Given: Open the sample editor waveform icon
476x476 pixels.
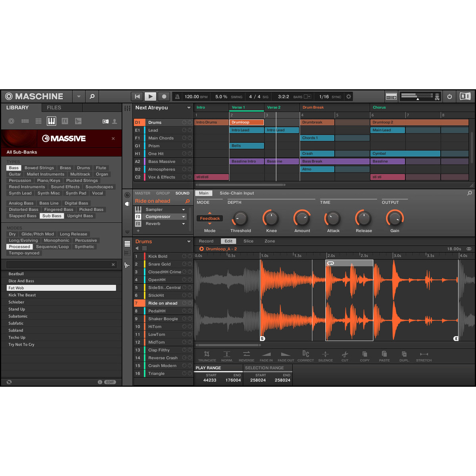Looking at the screenshot, I should (x=127, y=265).
